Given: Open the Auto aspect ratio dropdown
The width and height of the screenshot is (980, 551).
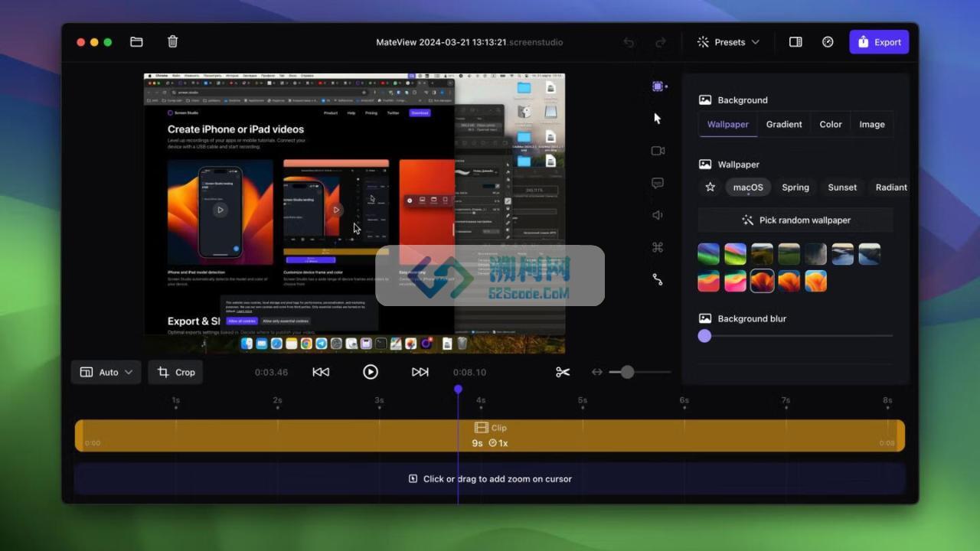Looking at the screenshot, I should pyautogui.click(x=106, y=372).
